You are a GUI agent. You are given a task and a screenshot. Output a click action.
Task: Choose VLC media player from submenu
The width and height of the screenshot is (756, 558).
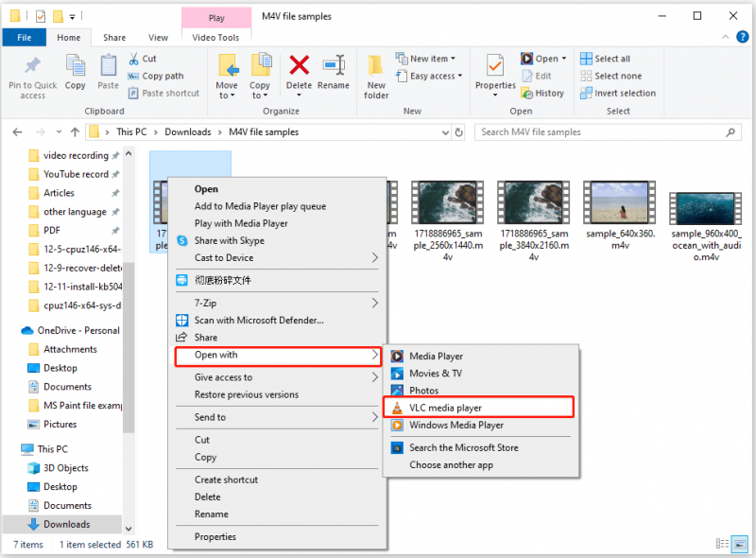[479, 408]
